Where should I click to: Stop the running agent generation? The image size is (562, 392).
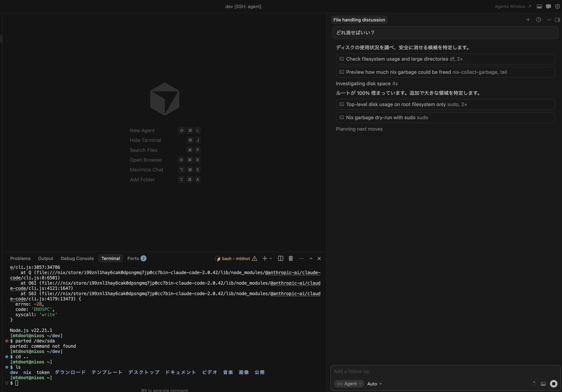tap(554, 384)
